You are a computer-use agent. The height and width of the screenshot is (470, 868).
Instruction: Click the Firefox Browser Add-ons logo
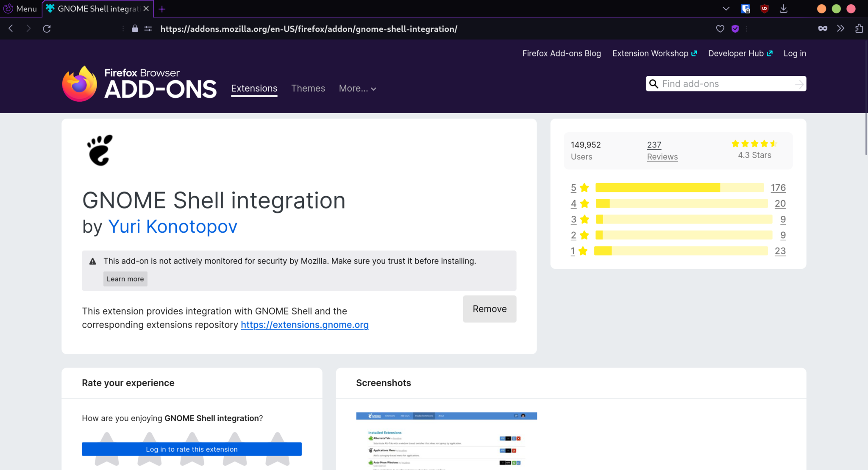(139, 84)
